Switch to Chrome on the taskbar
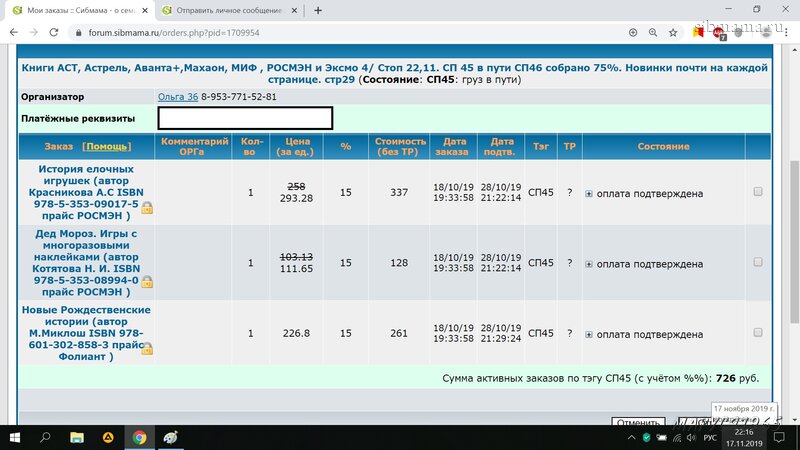The width and height of the screenshot is (800, 450). click(x=139, y=437)
